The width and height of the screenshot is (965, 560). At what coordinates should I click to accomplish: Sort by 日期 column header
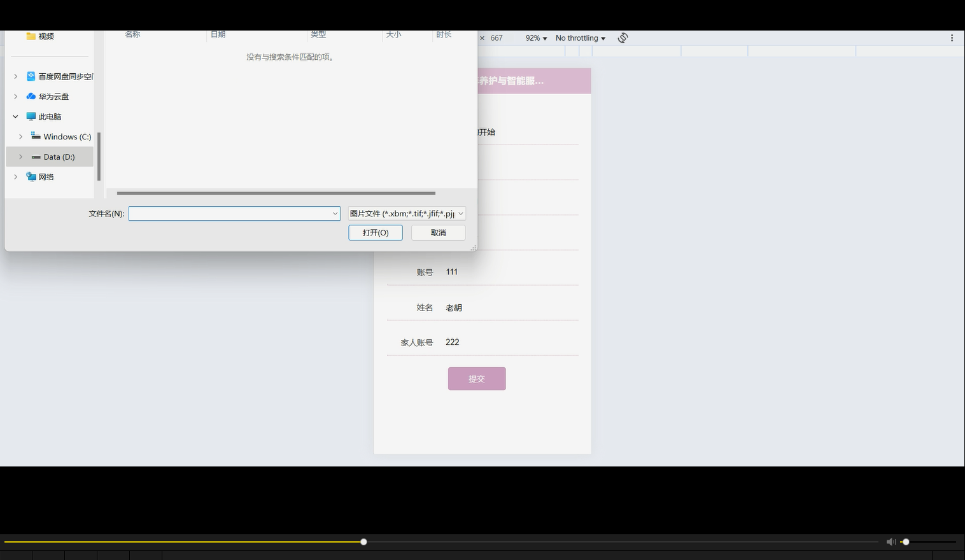pyautogui.click(x=218, y=35)
